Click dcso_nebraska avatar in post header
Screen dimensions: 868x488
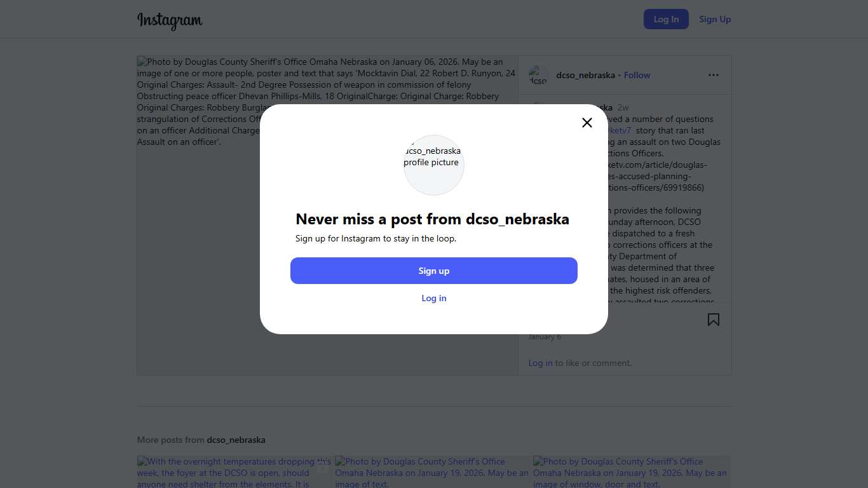(538, 76)
